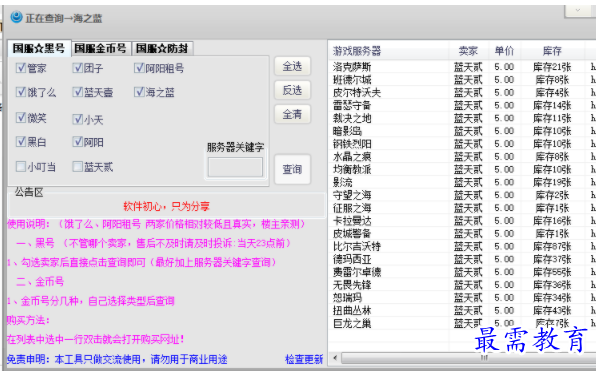Viewport: 596px width, 371px height.
Task: Select the 比尔吉沃特 row
Action: coord(462,247)
